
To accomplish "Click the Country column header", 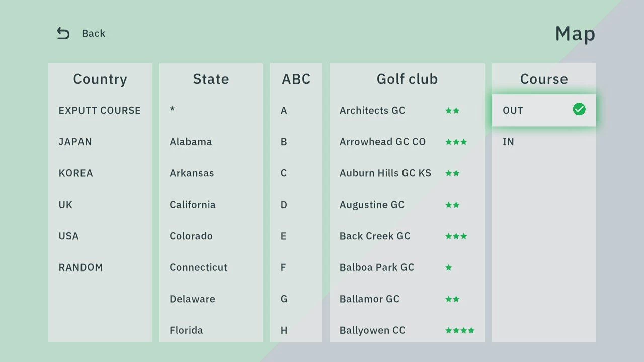I will point(100,79).
